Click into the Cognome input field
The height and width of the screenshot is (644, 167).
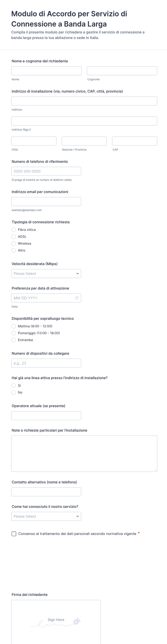122,71
